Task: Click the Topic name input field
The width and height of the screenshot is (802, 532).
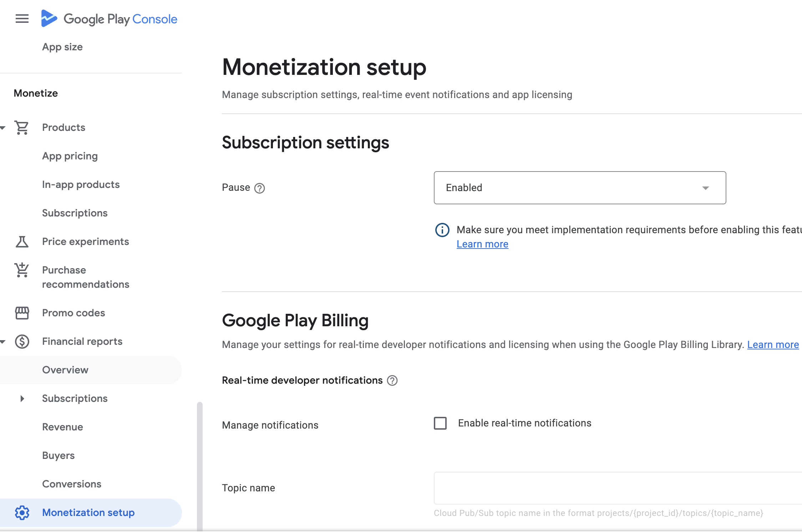Action: [617, 488]
